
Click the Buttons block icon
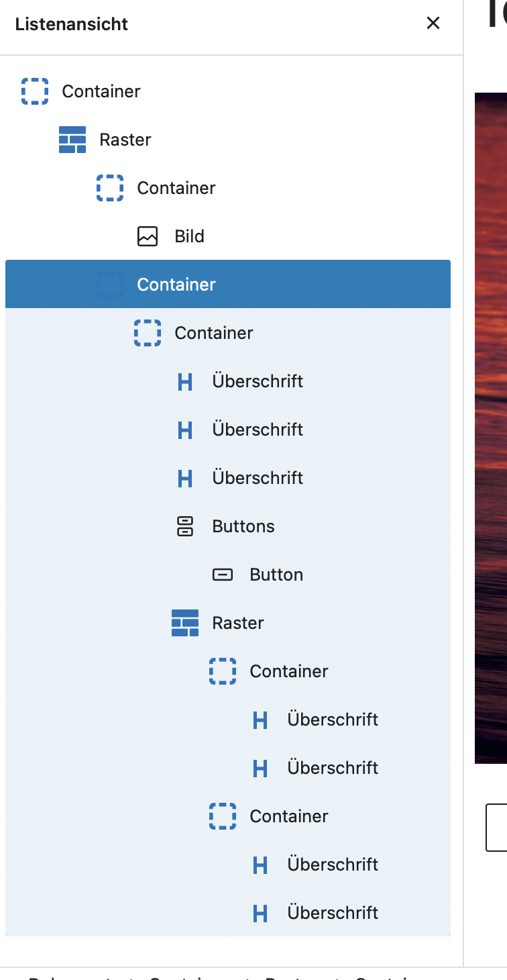click(185, 526)
